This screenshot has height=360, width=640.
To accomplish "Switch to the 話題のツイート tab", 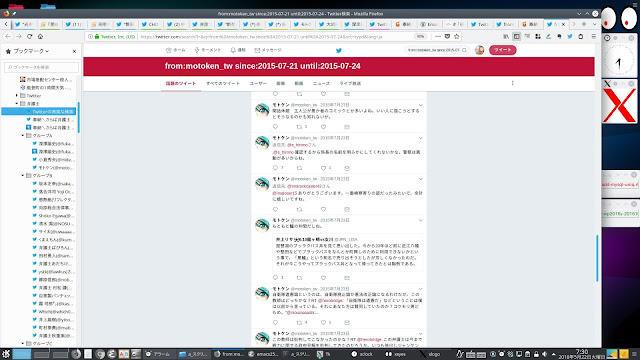I will click(181, 83).
